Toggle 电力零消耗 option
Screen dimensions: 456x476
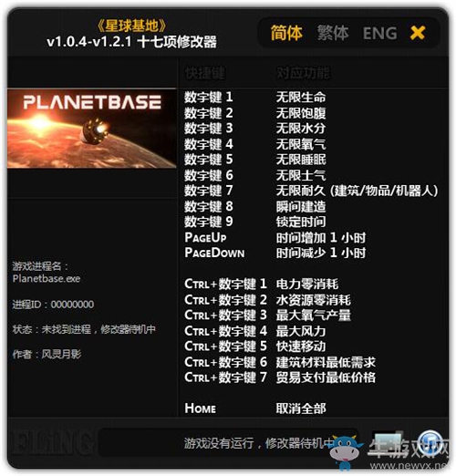[307, 285]
